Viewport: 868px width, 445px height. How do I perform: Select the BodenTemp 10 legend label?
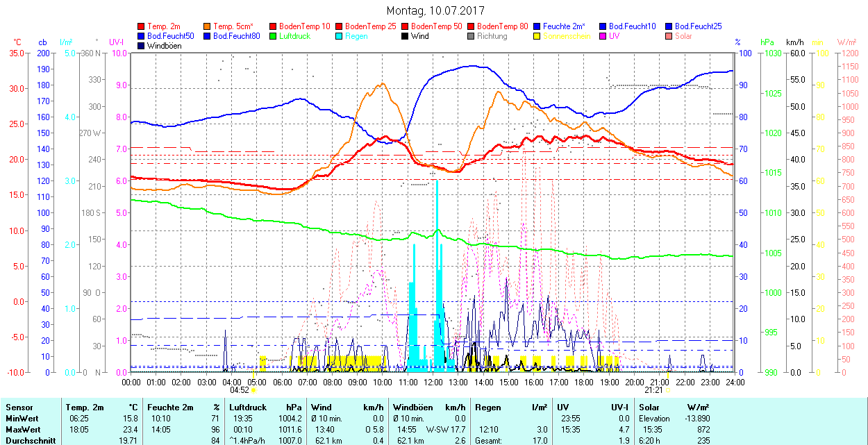coord(305,26)
